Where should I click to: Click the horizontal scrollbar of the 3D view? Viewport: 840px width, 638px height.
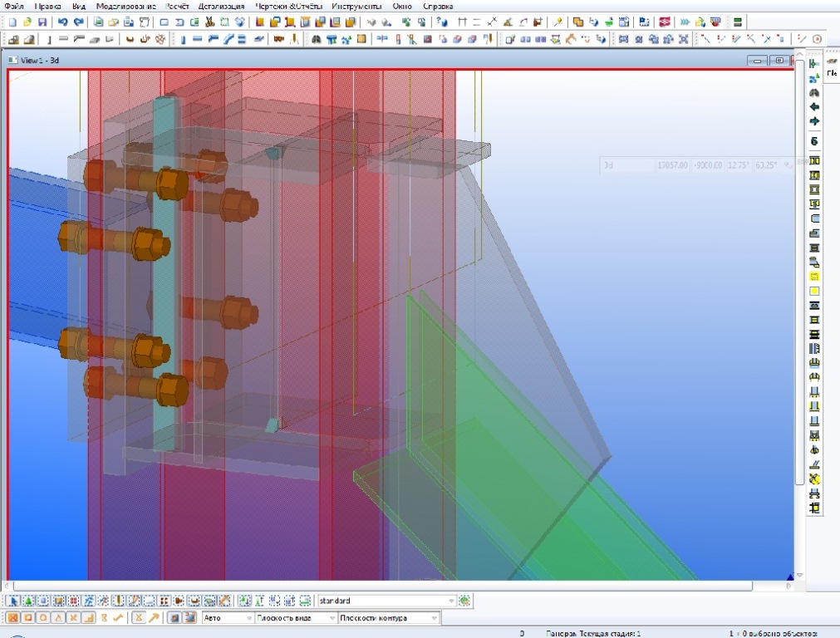click(x=382, y=586)
